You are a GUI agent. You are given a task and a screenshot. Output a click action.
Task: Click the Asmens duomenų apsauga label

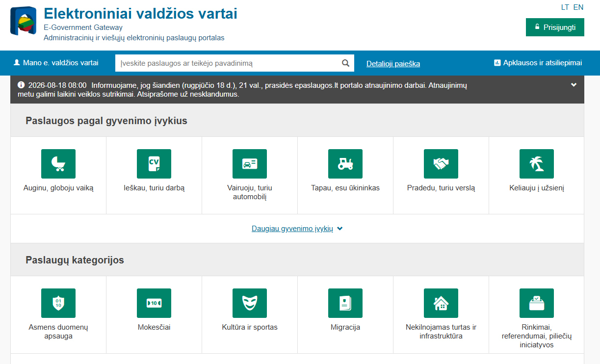(x=58, y=332)
